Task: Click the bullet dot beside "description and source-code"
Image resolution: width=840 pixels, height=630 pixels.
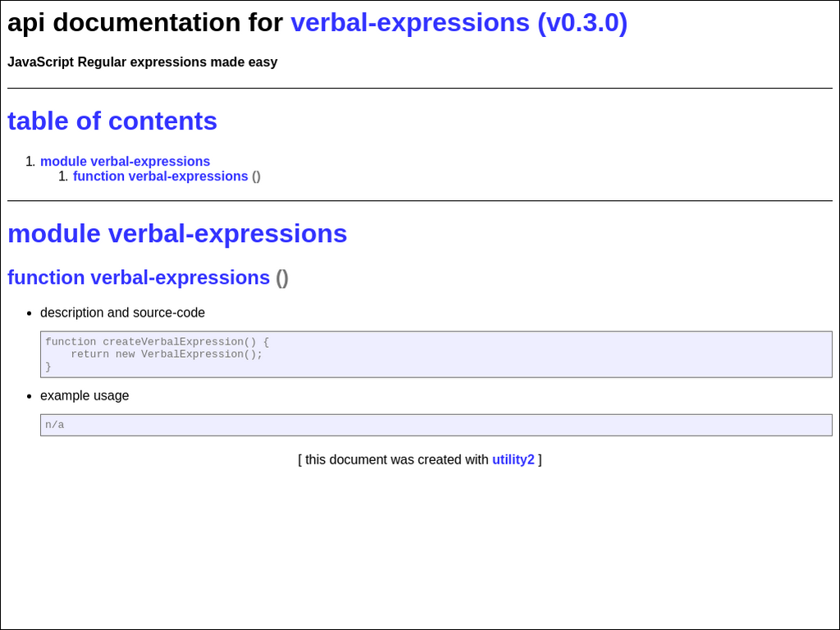Action: 30,313
